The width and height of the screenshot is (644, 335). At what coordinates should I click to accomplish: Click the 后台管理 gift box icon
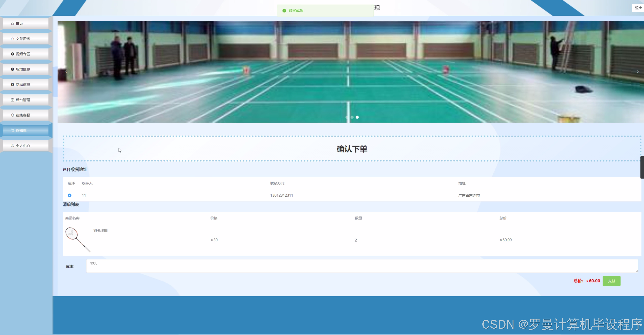coord(12,100)
